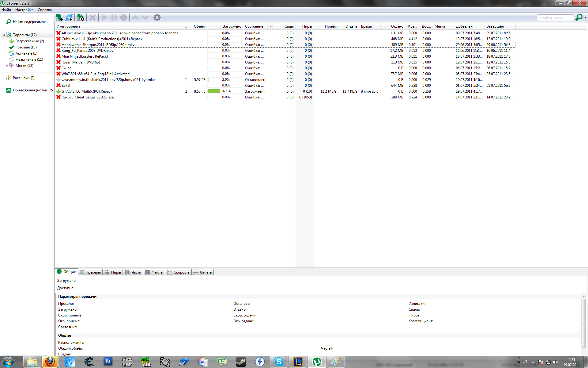This screenshot has width=588, height=368.
Task: Show hidden tray icons arrow
Action: click(533, 362)
